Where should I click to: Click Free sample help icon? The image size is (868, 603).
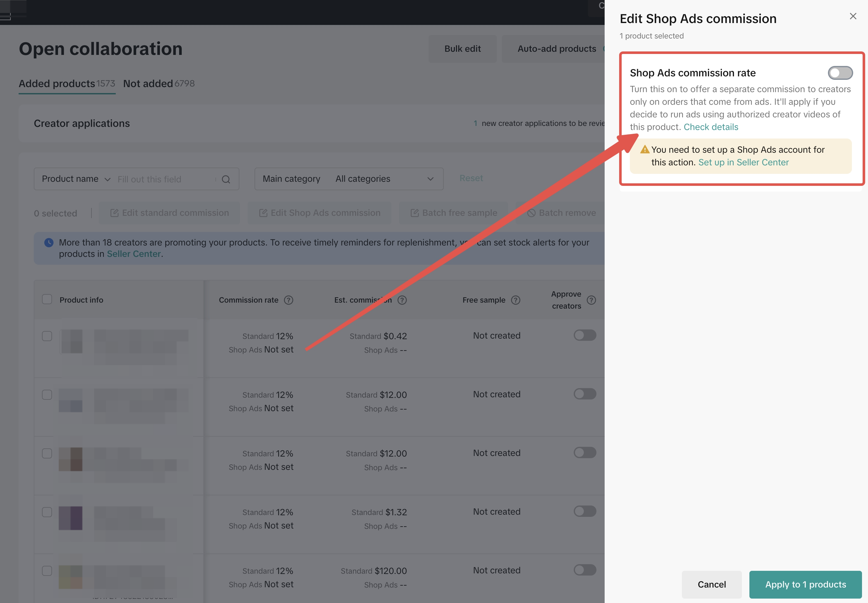tap(515, 300)
